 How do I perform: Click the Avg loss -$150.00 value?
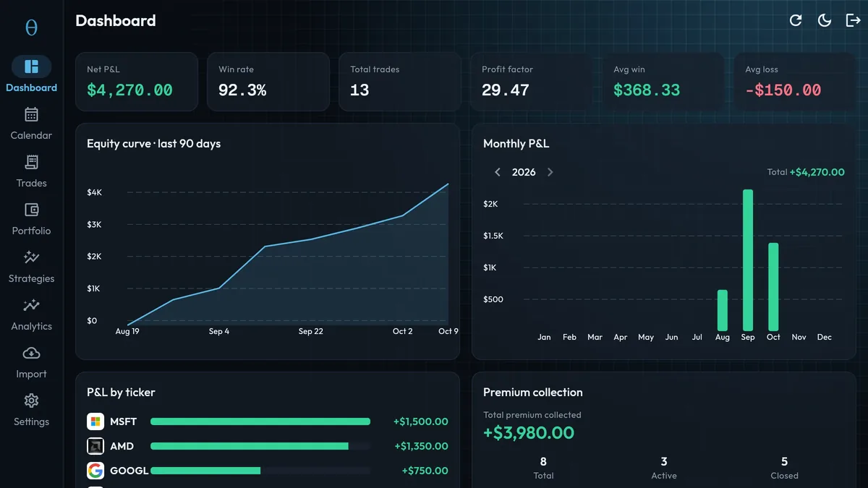(783, 90)
